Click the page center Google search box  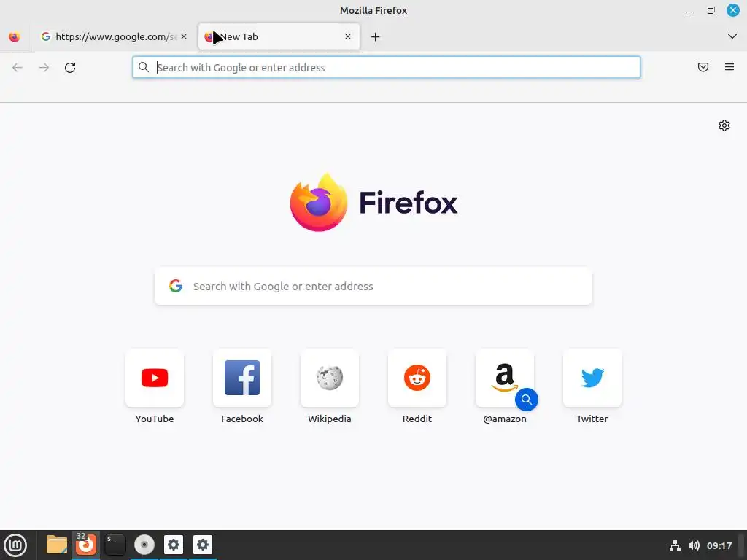pyautogui.click(x=373, y=286)
